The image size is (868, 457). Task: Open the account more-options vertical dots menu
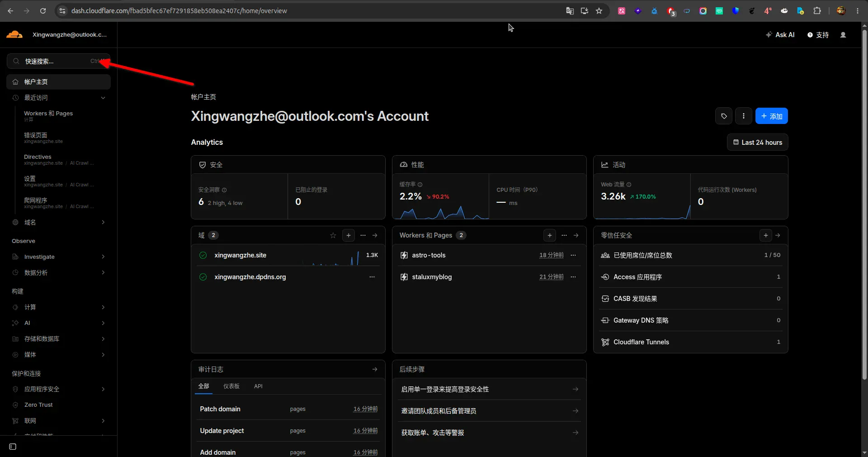click(744, 116)
